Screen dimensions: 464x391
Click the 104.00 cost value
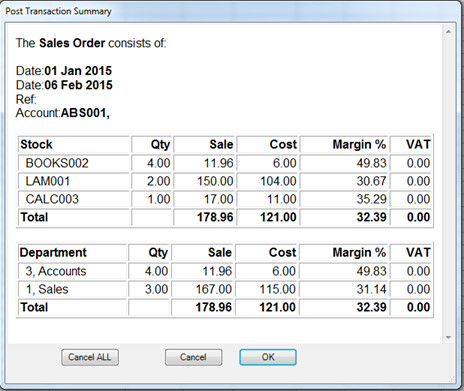pyautogui.click(x=278, y=181)
